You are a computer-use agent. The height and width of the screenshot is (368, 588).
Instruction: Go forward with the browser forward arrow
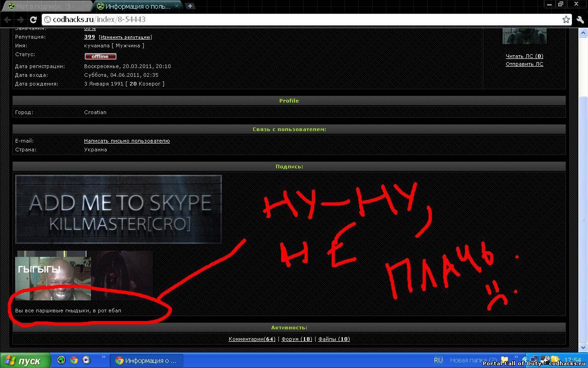(20, 20)
